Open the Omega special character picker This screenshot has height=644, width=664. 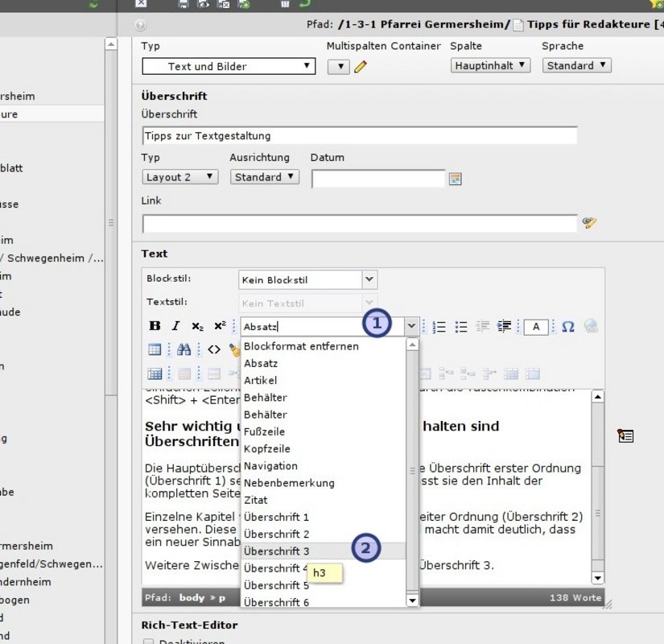pyautogui.click(x=567, y=326)
